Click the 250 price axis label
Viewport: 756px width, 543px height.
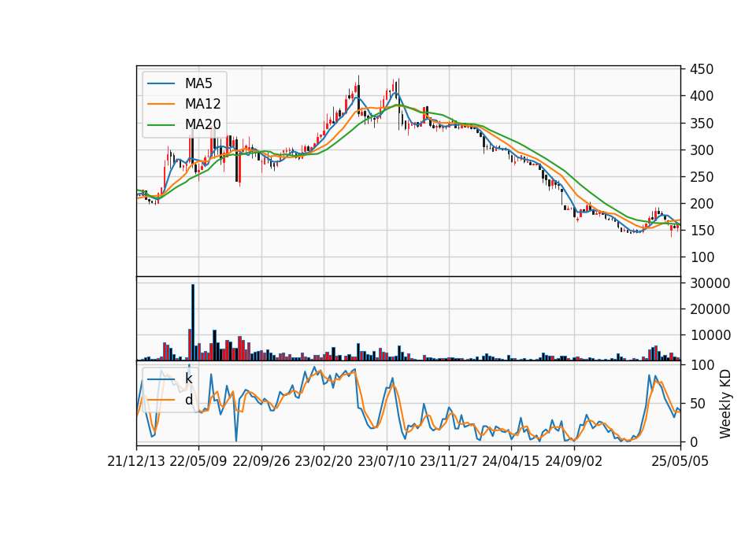click(702, 177)
